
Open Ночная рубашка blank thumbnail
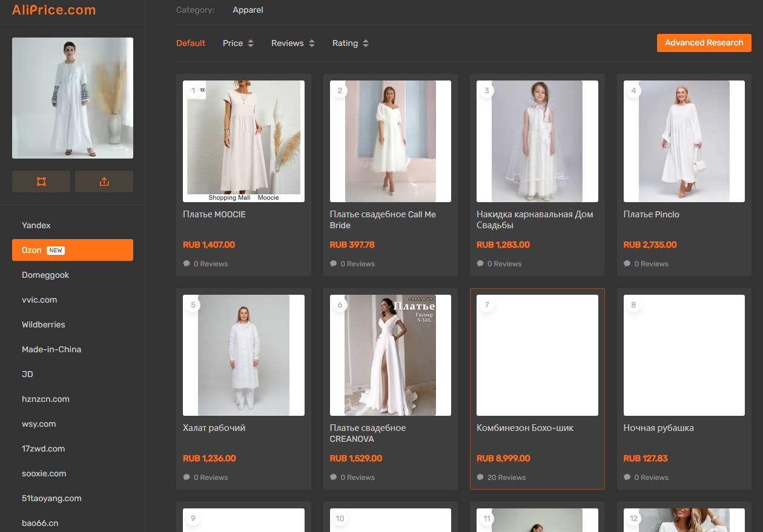pyautogui.click(x=684, y=355)
